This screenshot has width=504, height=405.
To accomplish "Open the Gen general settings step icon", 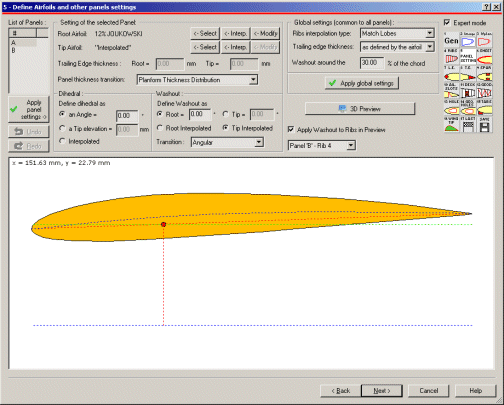I will pos(451,41).
